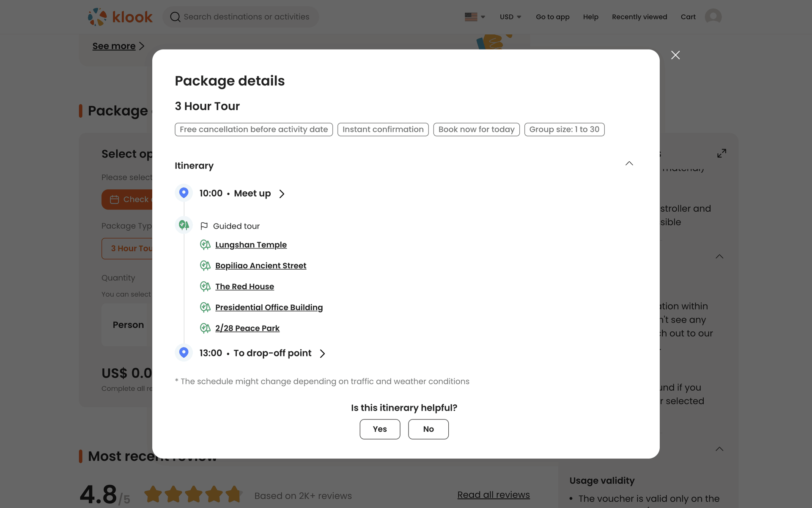The image size is (812, 508).
Task: Click the search destinations input field
Action: click(246, 17)
